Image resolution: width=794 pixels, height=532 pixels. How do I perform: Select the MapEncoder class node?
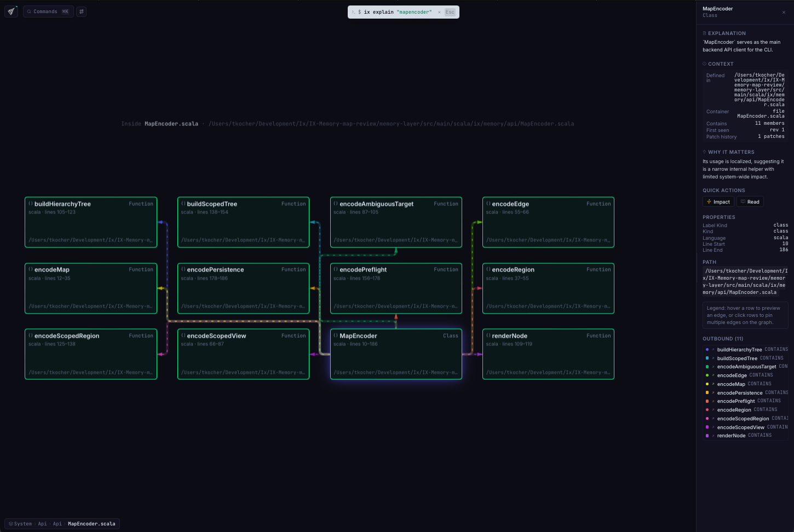tap(396, 354)
